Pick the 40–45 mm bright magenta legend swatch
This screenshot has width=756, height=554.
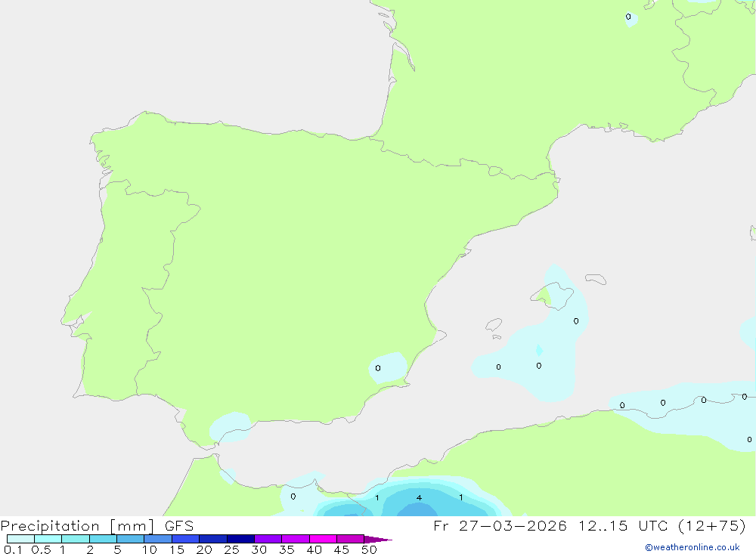click(323, 539)
